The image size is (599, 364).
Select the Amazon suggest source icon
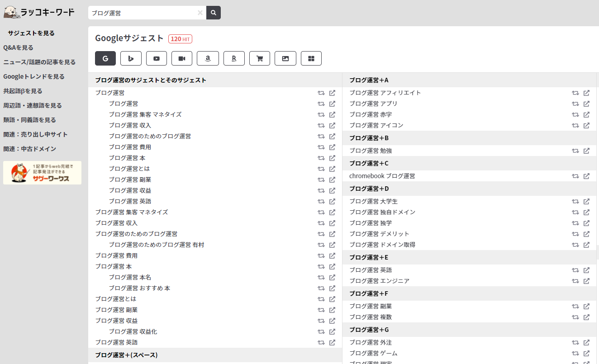tap(208, 58)
